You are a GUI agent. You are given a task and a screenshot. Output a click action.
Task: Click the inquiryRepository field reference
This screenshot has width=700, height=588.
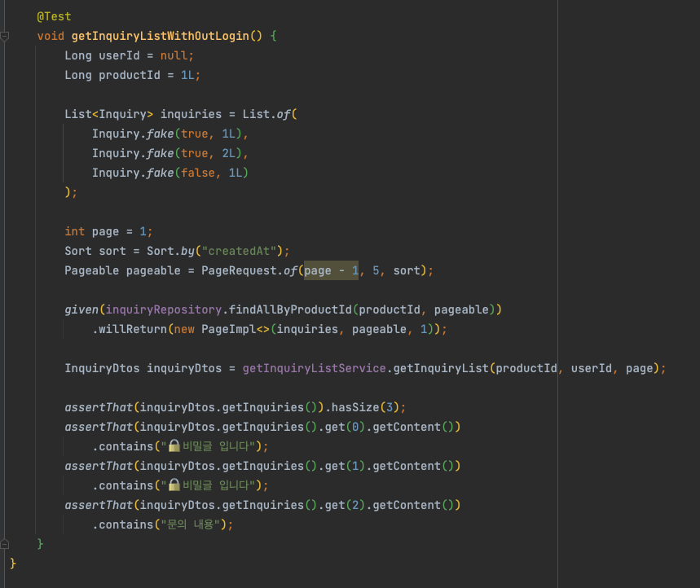coord(164,309)
